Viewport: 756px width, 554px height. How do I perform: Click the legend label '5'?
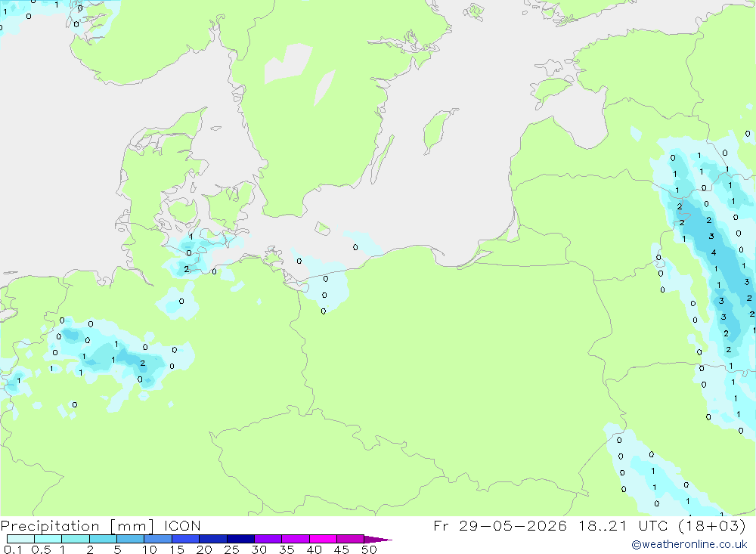117,549
